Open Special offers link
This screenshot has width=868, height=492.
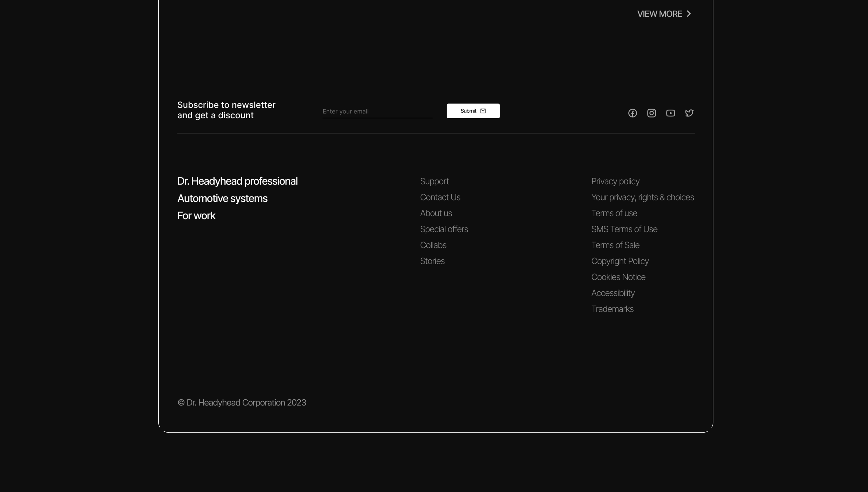[444, 229]
